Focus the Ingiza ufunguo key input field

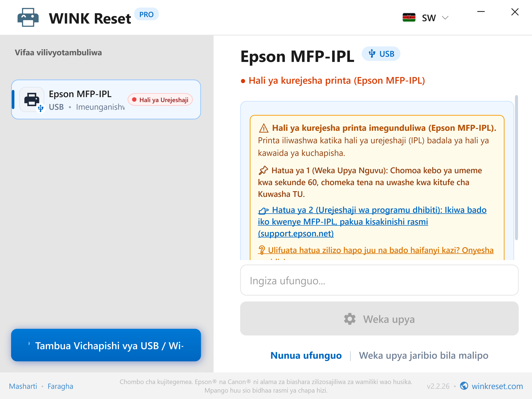379,280
